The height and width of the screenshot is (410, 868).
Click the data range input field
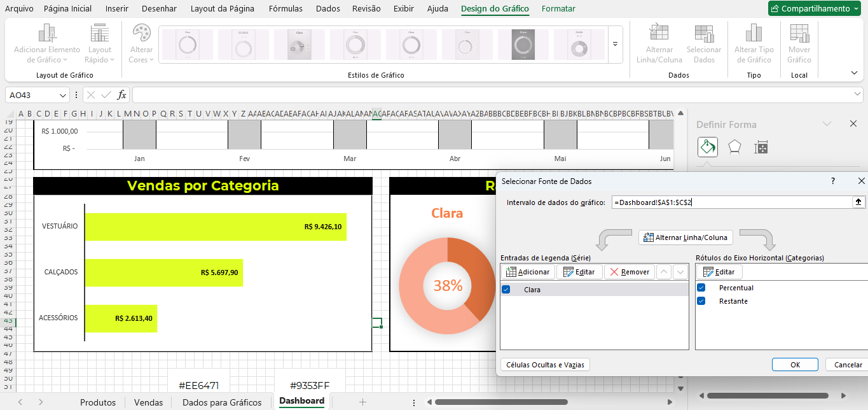point(731,202)
